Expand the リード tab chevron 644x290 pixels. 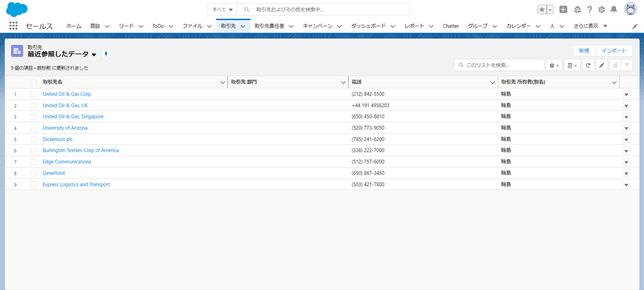tap(141, 26)
